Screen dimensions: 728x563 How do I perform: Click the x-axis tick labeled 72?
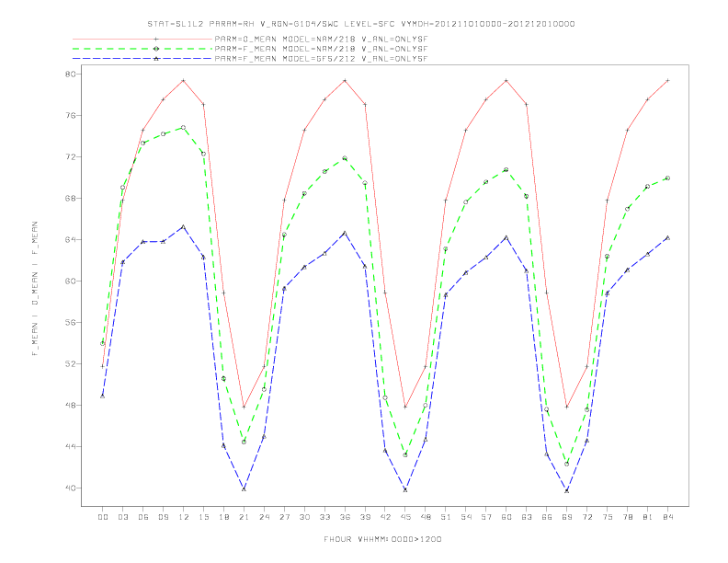tap(587, 517)
